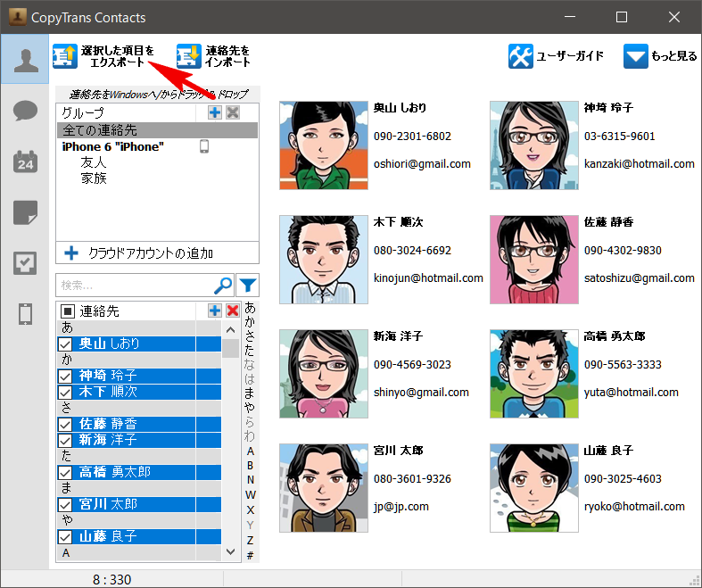
Task: Click 高橋 勇太郎 contact photo
Action: click(534, 374)
